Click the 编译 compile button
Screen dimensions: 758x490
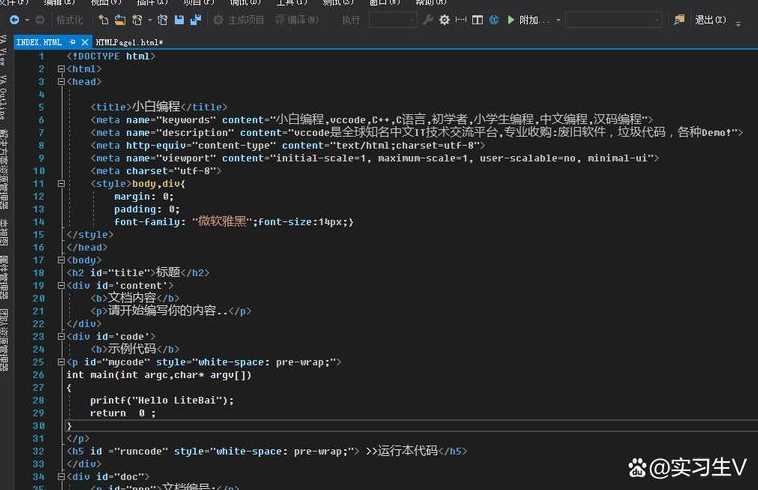point(297,20)
